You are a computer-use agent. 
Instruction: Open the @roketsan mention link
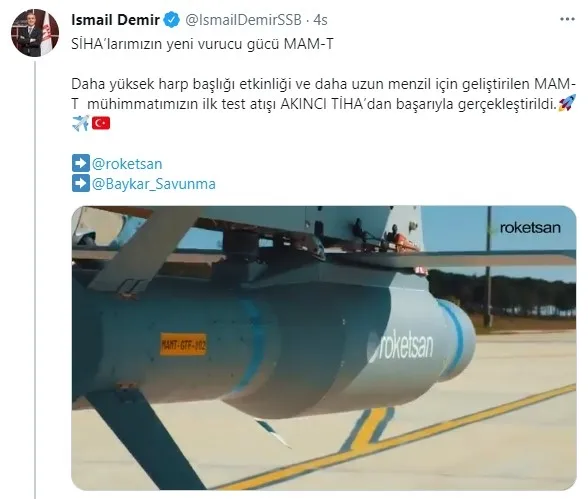(127, 164)
